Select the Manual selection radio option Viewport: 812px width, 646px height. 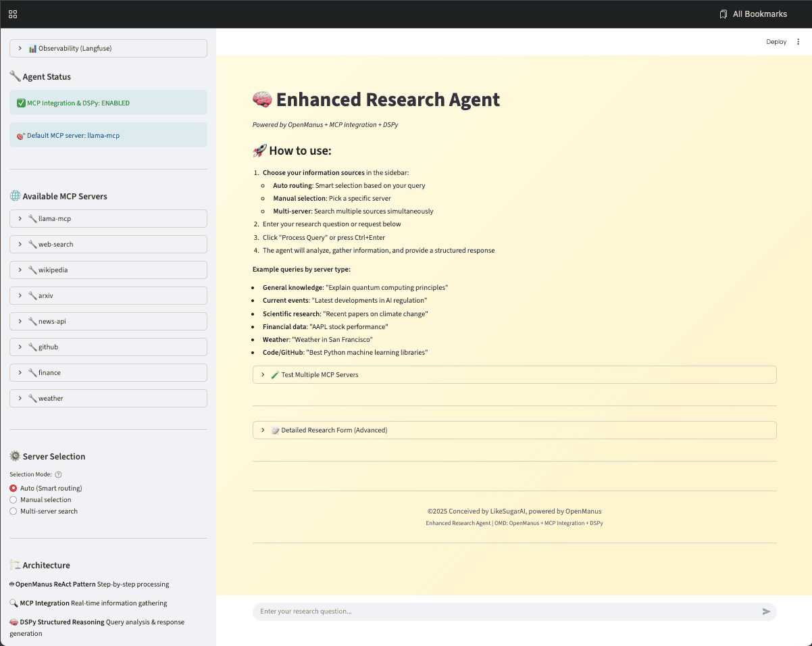click(x=14, y=499)
